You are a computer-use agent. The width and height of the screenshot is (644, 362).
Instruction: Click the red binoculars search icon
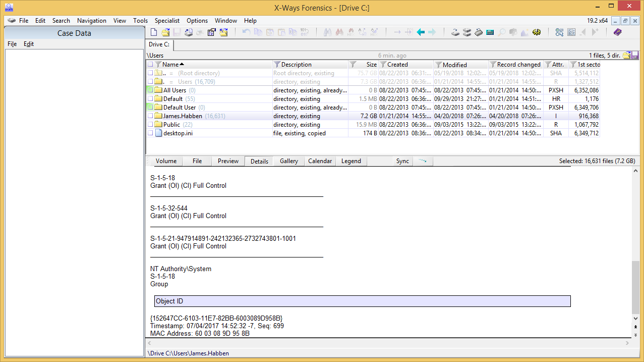pos(339,32)
